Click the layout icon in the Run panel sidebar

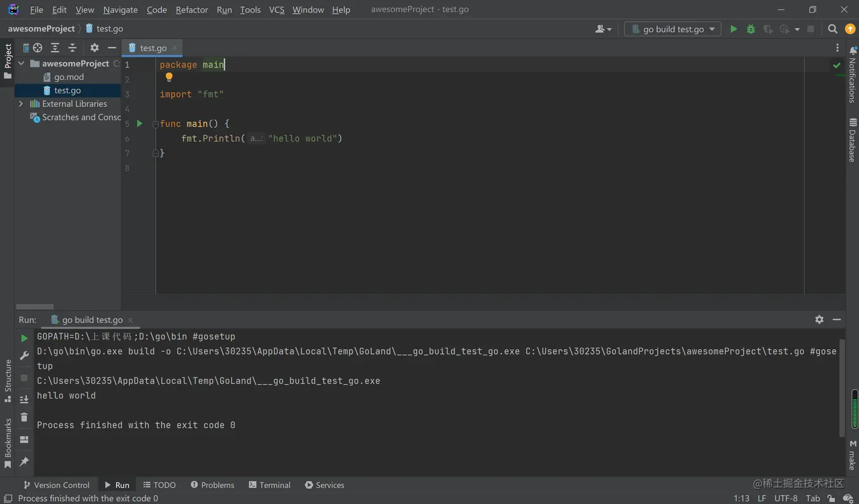pos(24,440)
